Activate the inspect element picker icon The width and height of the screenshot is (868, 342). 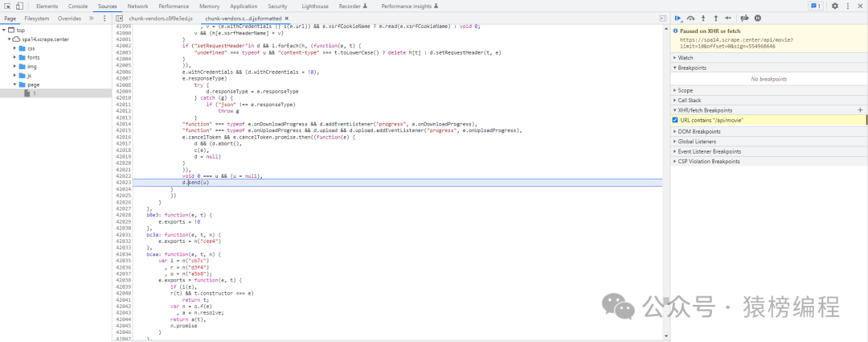click(8, 6)
